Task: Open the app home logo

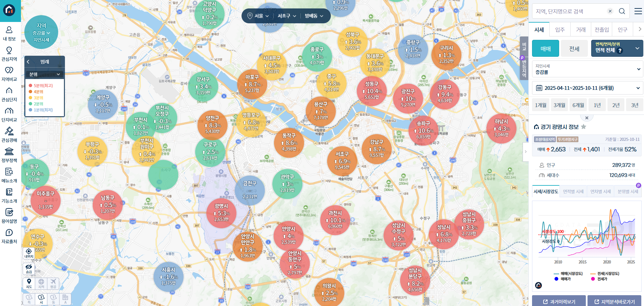Action: click(x=9, y=10)
